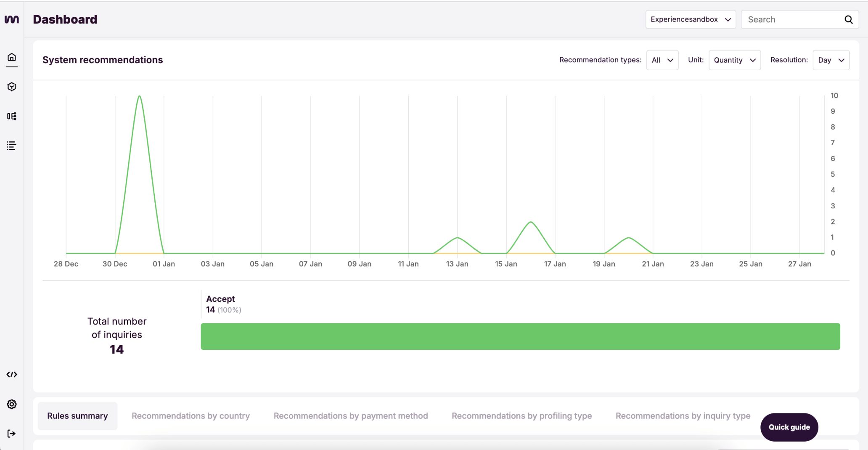Open the Recommendation types All dropdown
This screenshot has height=450, width=868.
(662, 60)
